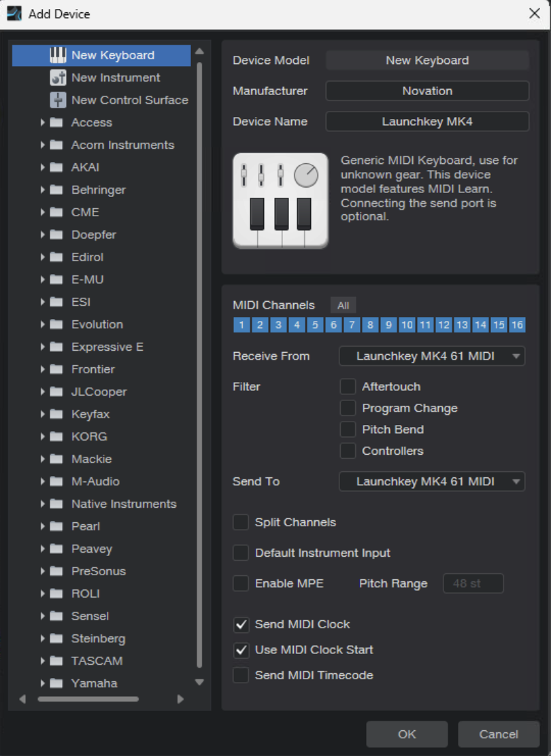Tick the Enable MPE checkbox
The image size is (551, 756).
pos(241,583)
